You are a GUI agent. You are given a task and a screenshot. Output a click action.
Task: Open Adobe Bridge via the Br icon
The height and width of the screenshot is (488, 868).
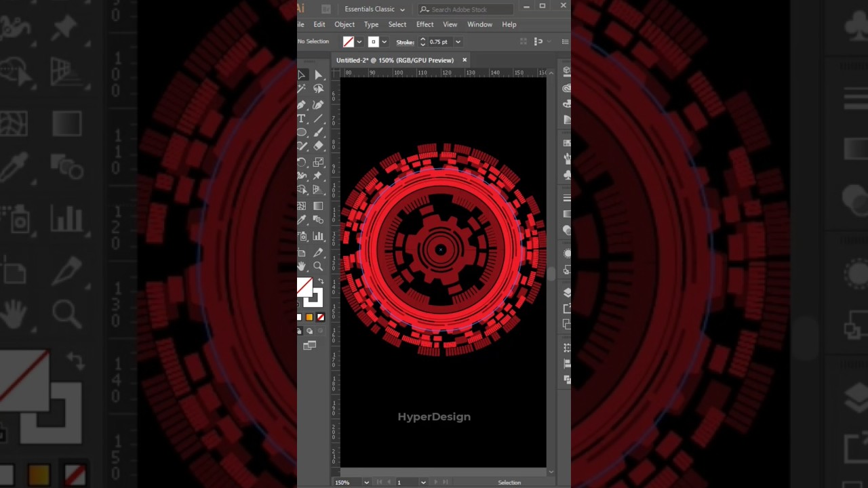[x=326, y=9]
